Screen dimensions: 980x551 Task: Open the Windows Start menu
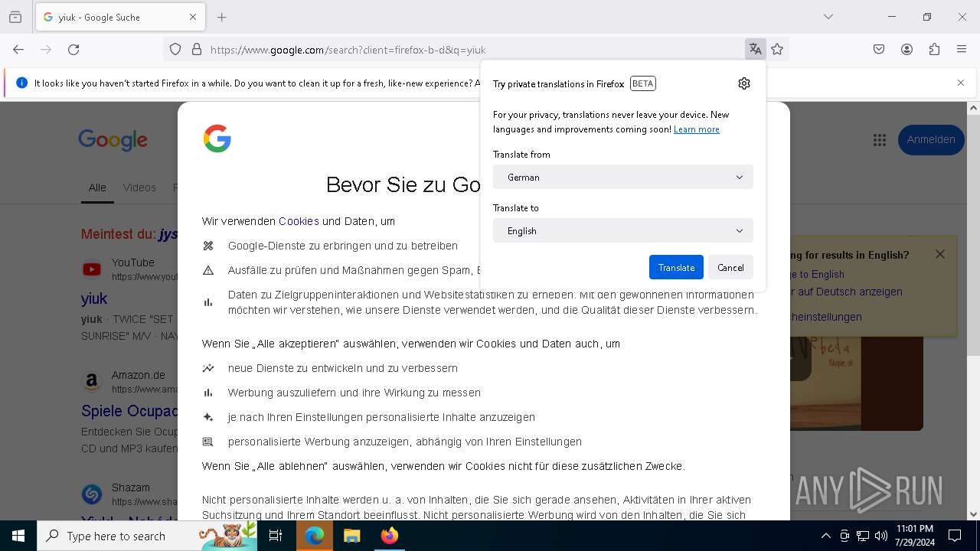[x=18, y=536]
